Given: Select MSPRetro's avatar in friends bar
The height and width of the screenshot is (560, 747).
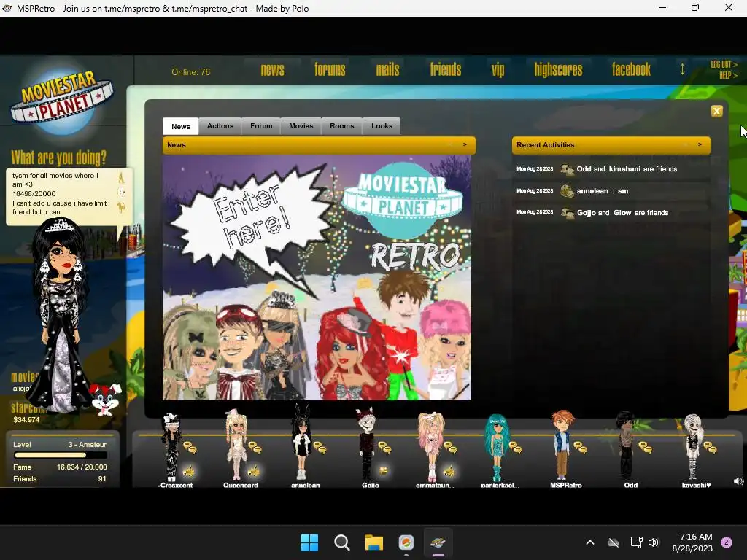Looking at the screenshot, I should (x=562, y=446).
